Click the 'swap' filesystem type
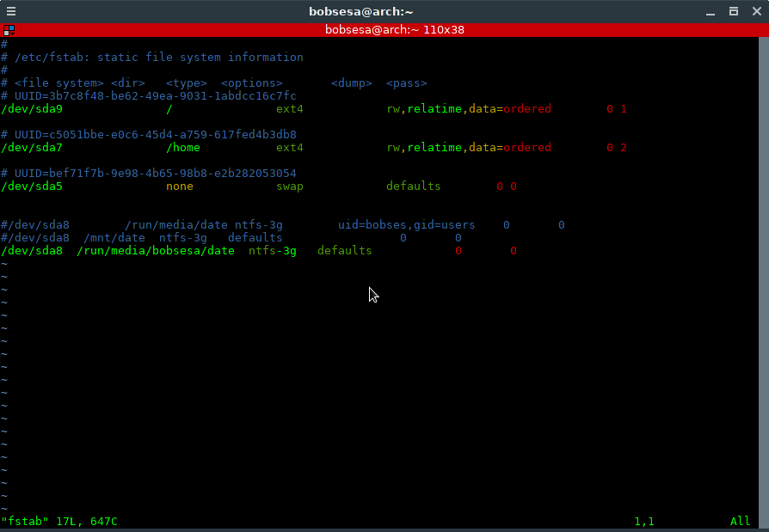769x532 pixels. click(289, 187)
